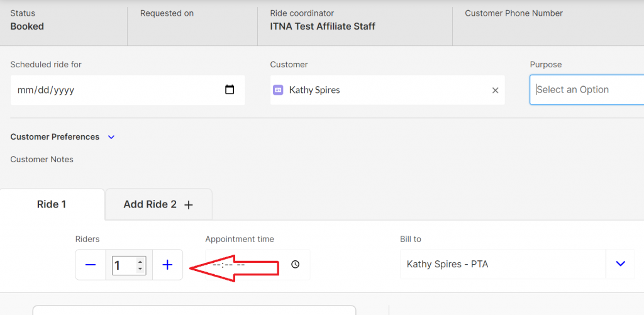Click the Riders spinner up arrow
The height and width of the screenshot is (315, 644).
(x=140, y=261)
